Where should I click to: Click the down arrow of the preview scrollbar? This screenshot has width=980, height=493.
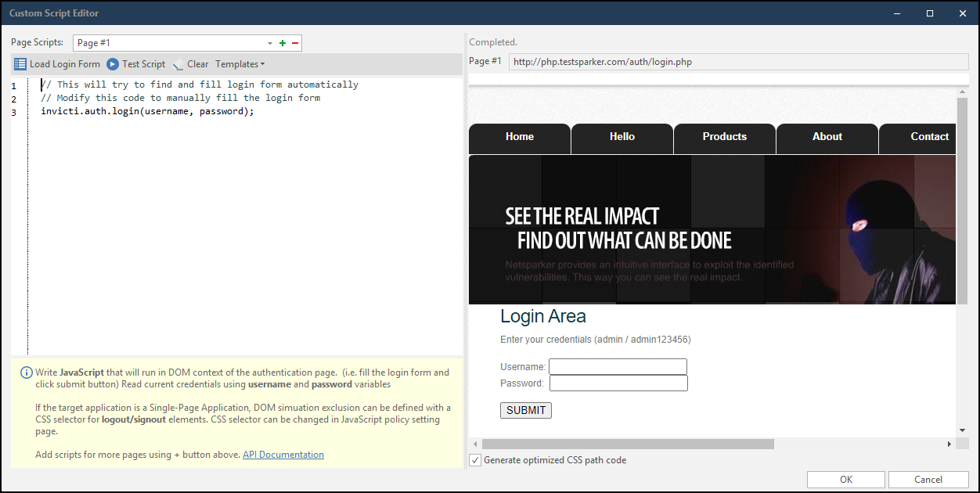[962, 429]
